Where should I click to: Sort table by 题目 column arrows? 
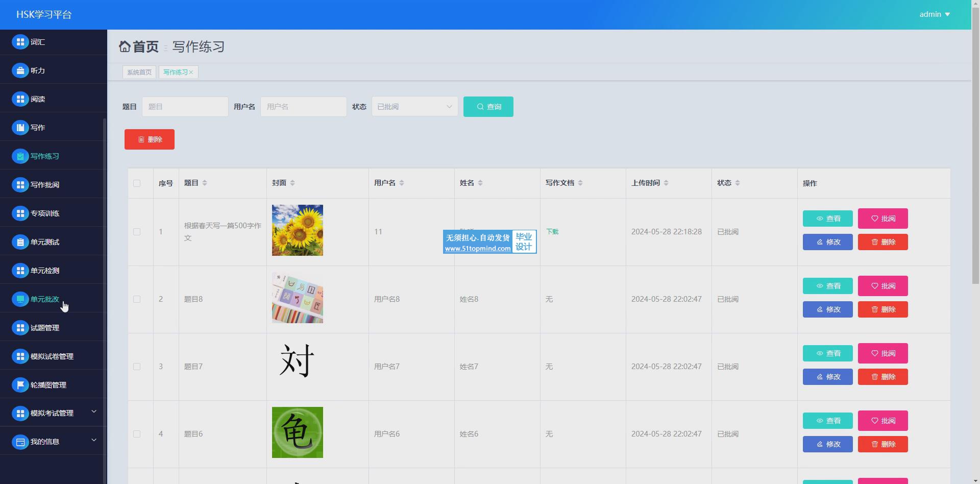click(205, 183)
